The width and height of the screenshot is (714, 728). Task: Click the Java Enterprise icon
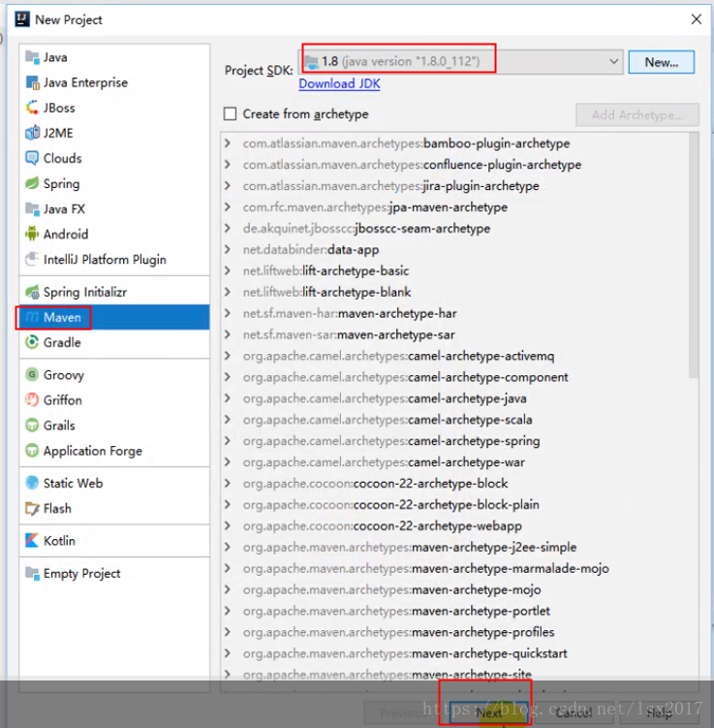coord(32,82)
